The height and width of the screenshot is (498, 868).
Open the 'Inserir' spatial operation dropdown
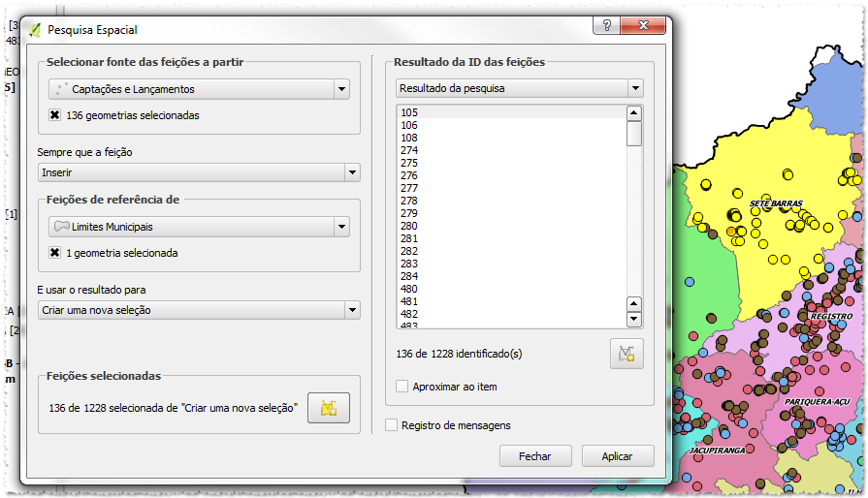[351, 172]
